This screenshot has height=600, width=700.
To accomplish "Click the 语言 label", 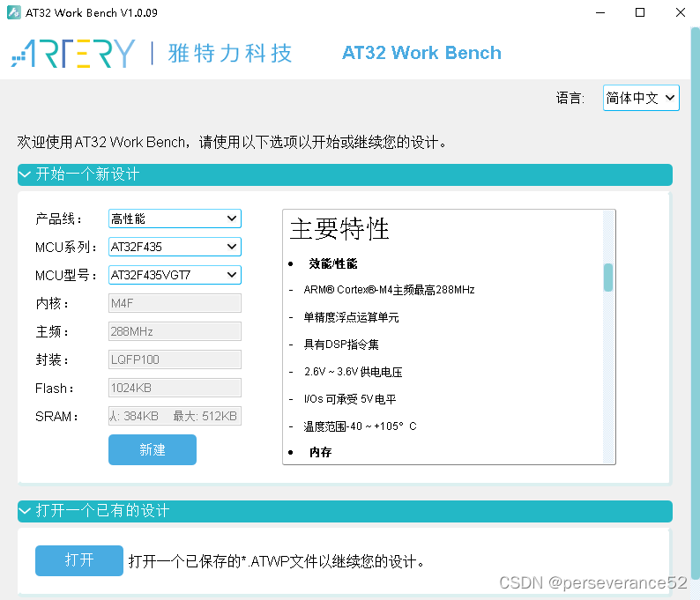I will point(570,98).
